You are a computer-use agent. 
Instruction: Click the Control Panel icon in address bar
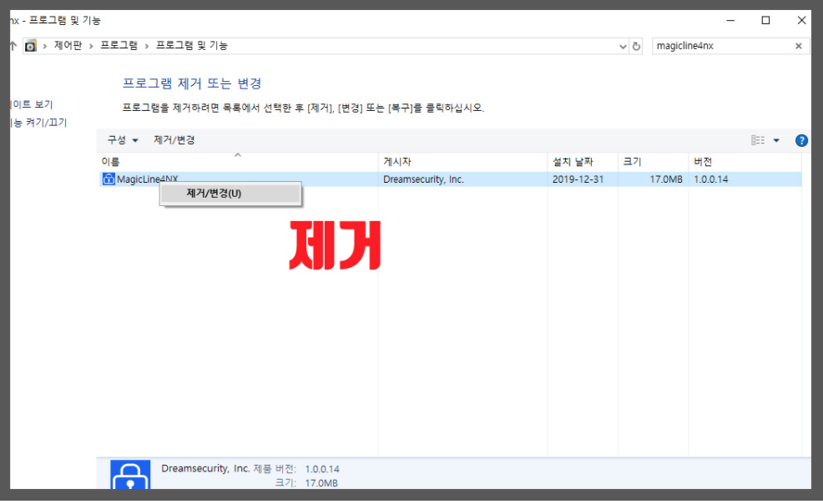pyautogui.click(x=31, y=46)
